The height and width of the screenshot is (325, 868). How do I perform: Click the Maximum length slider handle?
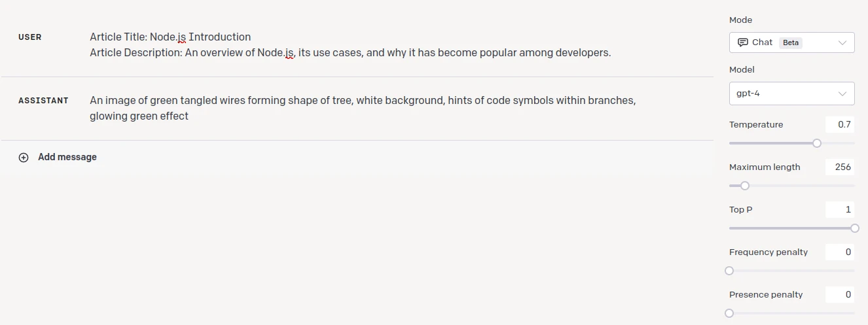[744, 186]
